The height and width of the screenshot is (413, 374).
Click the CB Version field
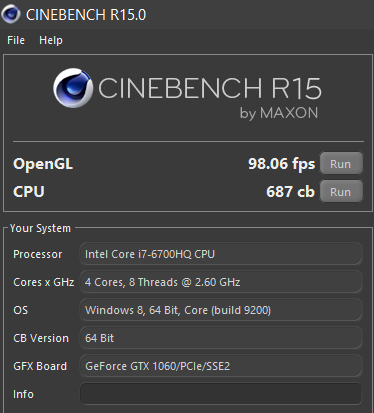221,338
